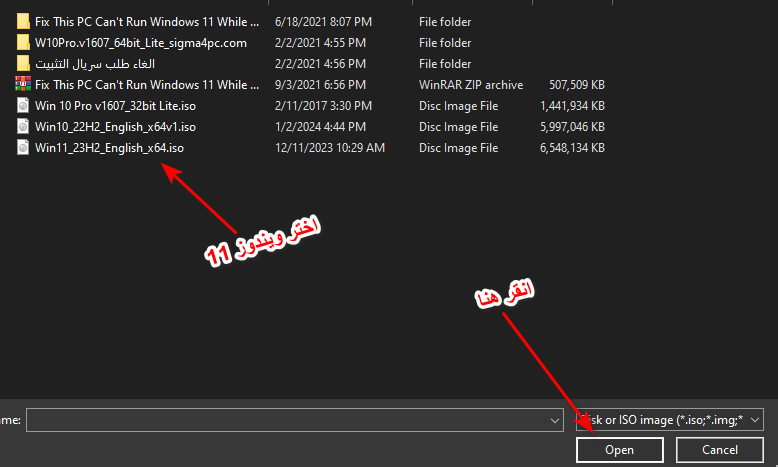778x467 pixels.
Task: Click the WinRAR ZIP archive icon
Action: point(23,84)
